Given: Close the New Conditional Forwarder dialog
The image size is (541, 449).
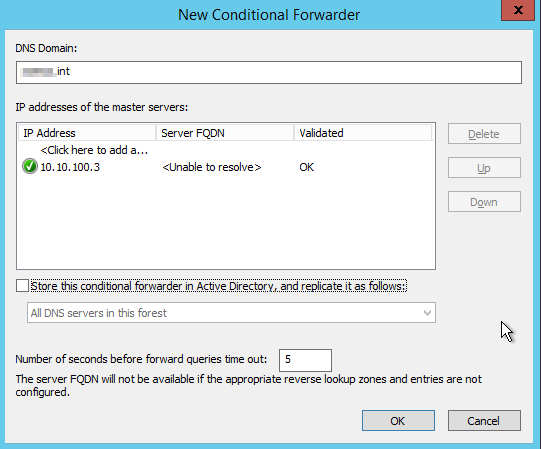Looking at the screenshot, I should pyautogui.click(x=518, y=10).
